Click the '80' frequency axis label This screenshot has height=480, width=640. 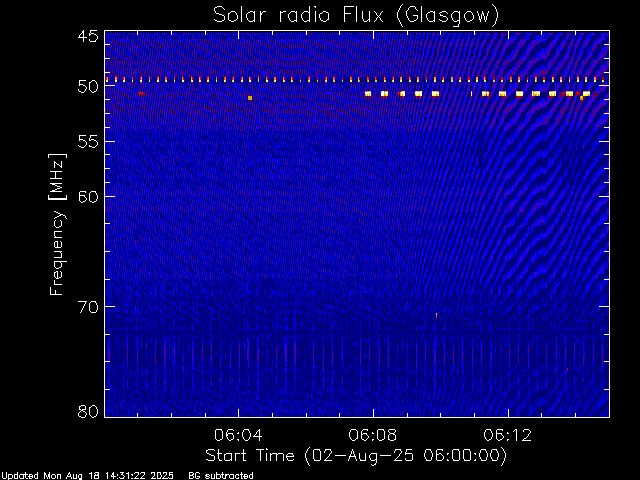click(x=88, y=411)
